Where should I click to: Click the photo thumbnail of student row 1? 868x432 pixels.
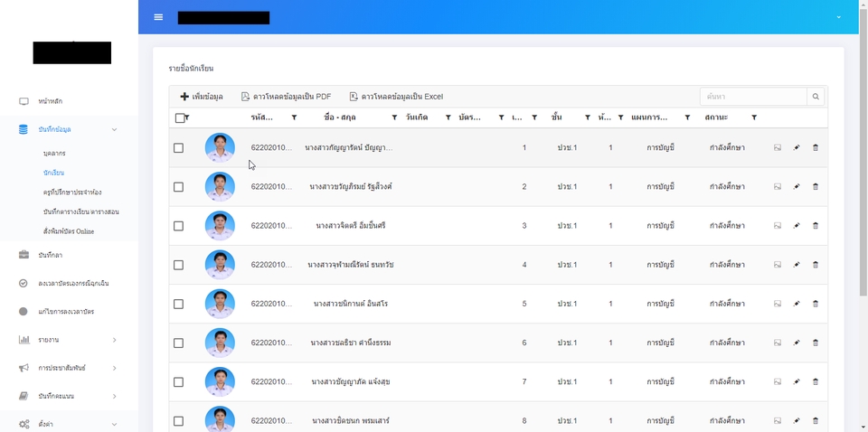pos(220,147)
